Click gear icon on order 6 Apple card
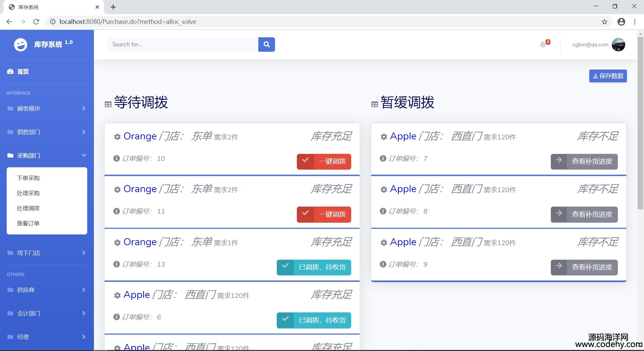Image resolution: width=644 pixels, height=351 pixels. coord(117,296)
